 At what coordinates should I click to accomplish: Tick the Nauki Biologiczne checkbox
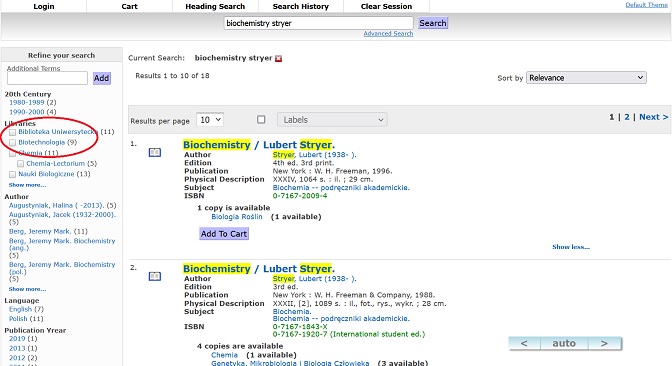[x=12, y=174]
